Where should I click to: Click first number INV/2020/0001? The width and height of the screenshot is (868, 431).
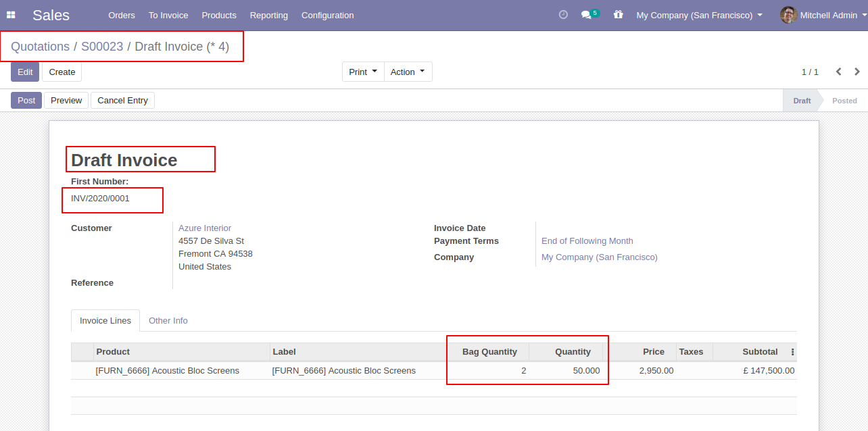click(x=100, y=199)
